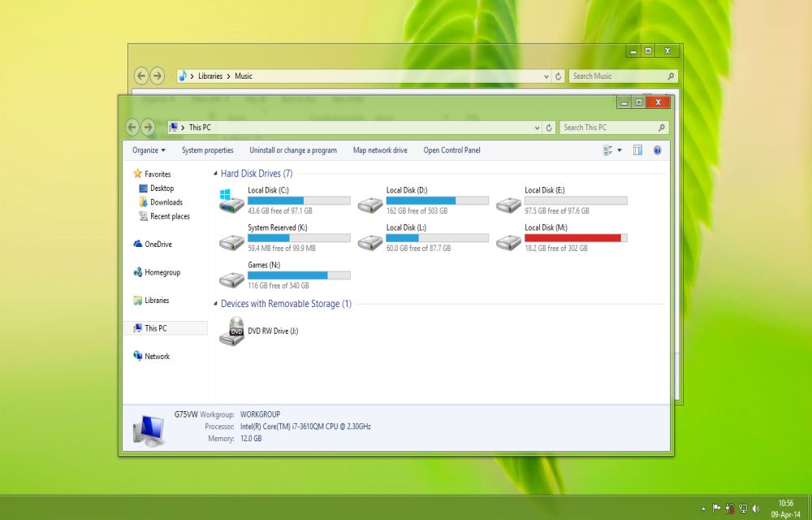The width and height of the screenshot is (812, 520).
Task: Click Music in Music window address bar
Action: point(244,76)
